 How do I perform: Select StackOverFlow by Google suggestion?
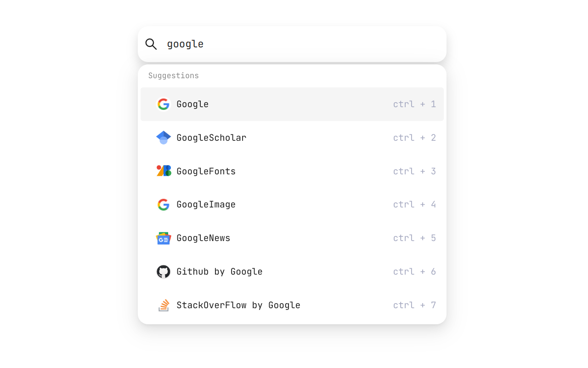(x=238, y=305)
